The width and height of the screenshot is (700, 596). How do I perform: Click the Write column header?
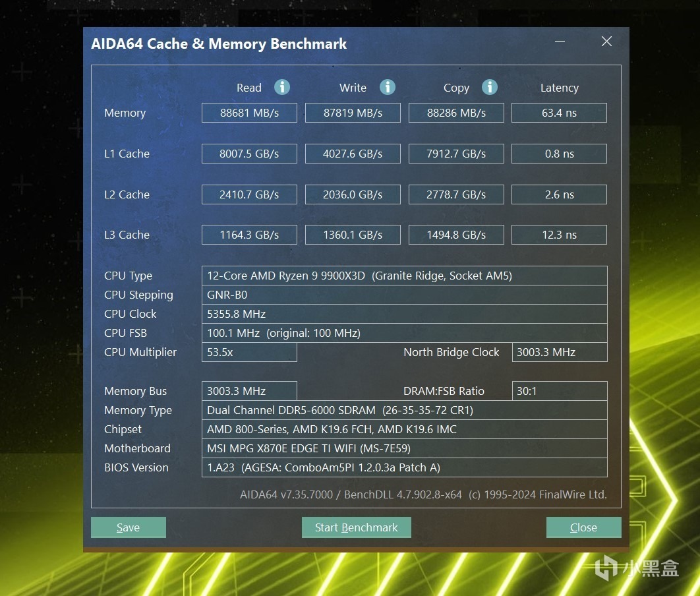click(x=353, y=88)
